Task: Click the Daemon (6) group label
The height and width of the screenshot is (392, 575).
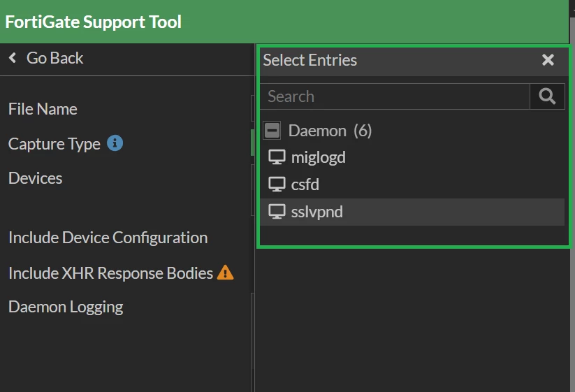Action: pos(330,131)
